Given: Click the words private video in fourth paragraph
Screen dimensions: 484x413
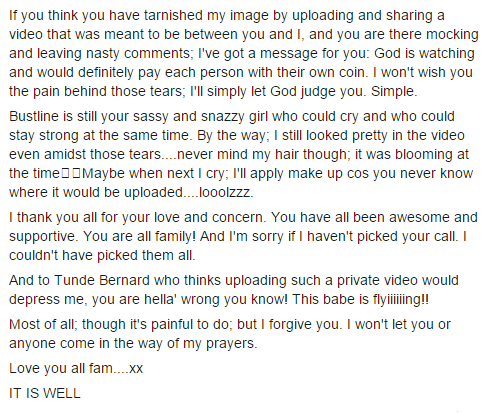Looking at the screenshot, I should [x=377, y=280].
